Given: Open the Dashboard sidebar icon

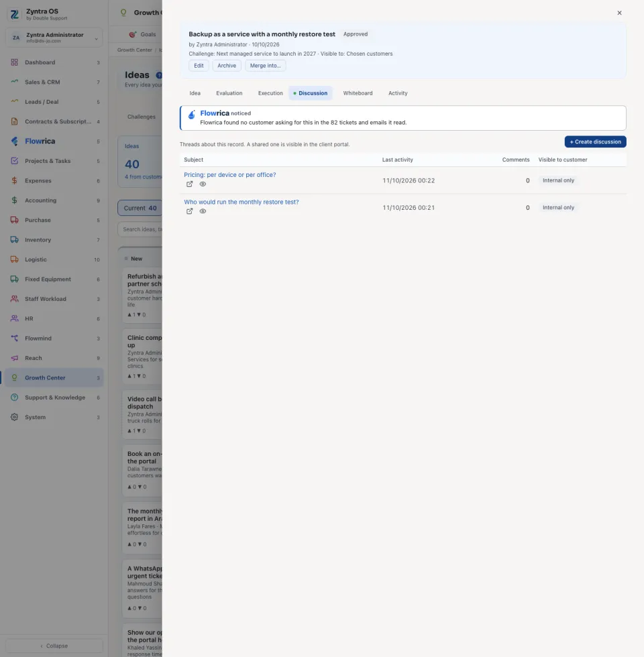Looking at the screenshot, I should [14, 62].
